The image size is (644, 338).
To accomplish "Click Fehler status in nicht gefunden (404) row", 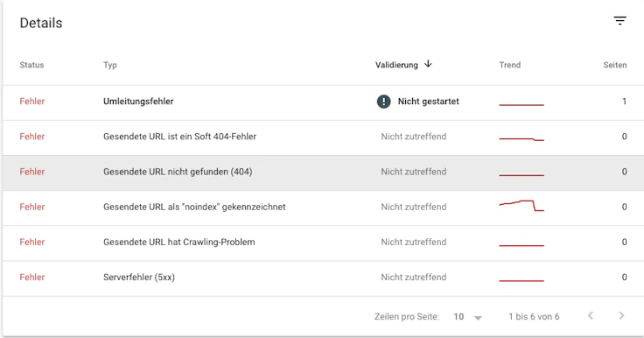I will [x=32, y=172].
